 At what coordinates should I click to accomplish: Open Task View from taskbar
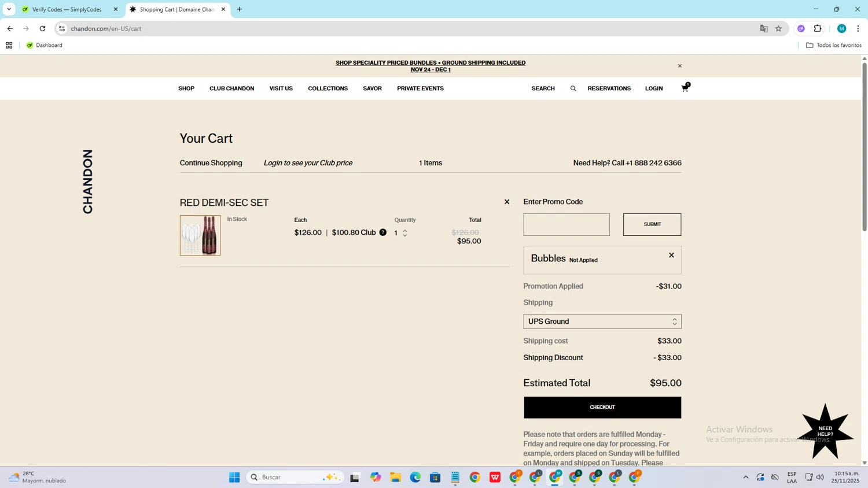355,477
